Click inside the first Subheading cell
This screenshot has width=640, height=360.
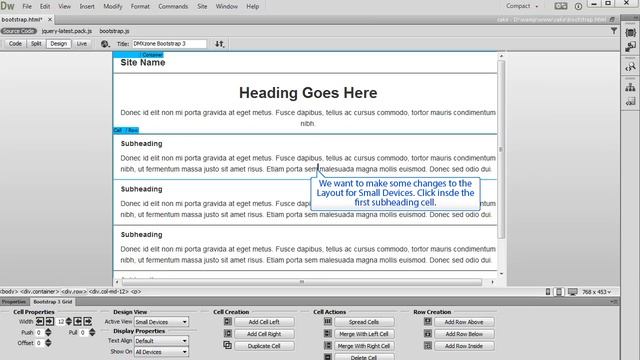[x=305, y=157]
